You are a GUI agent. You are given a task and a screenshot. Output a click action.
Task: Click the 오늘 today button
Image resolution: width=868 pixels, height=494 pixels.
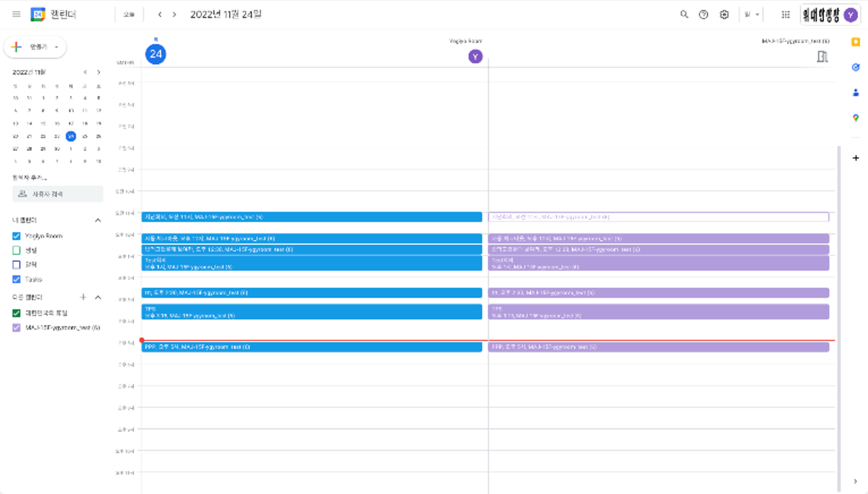point(129,15)
